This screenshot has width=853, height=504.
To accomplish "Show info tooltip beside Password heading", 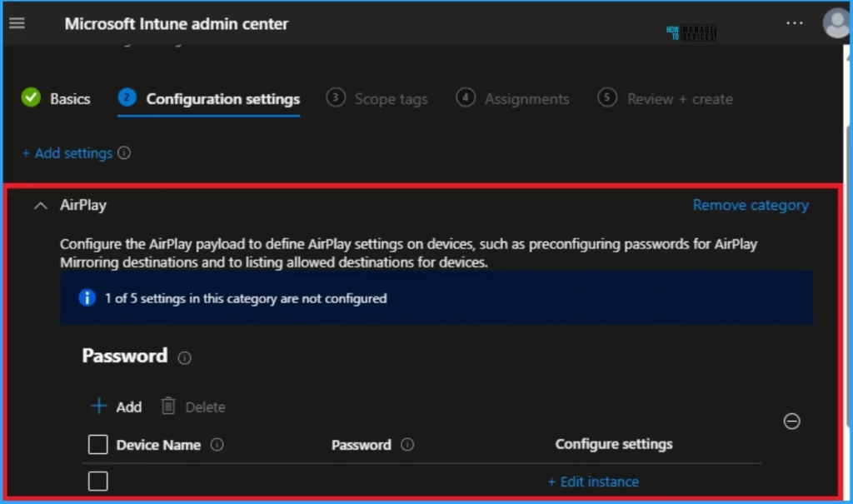I will point(184,357).
